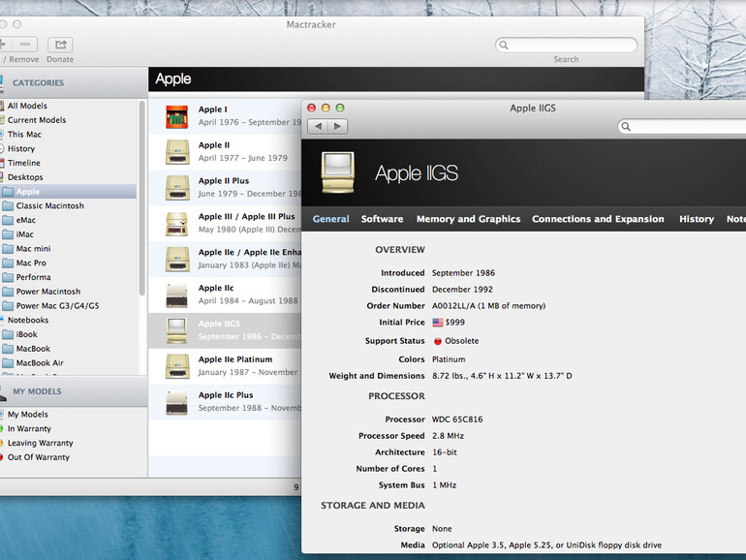
Task: Click the 2.8 MHz processor speed value
Action: point(448,436)
